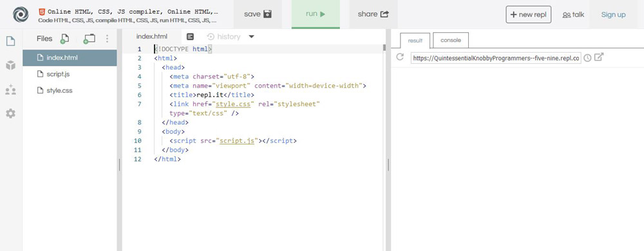The image size is (644, 251).
Task: Open the history view
Action: click(x=224, y=37)
